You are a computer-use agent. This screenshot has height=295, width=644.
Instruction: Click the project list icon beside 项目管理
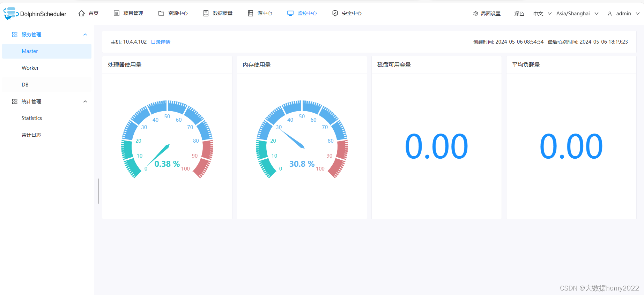(x=117, y=13)
